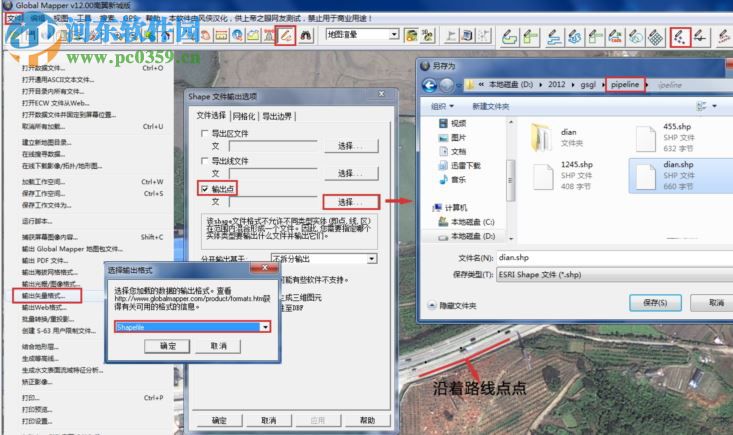Expand breadcrumb arrow after 2012
This screenshot has height=435, width=733.
573,85
